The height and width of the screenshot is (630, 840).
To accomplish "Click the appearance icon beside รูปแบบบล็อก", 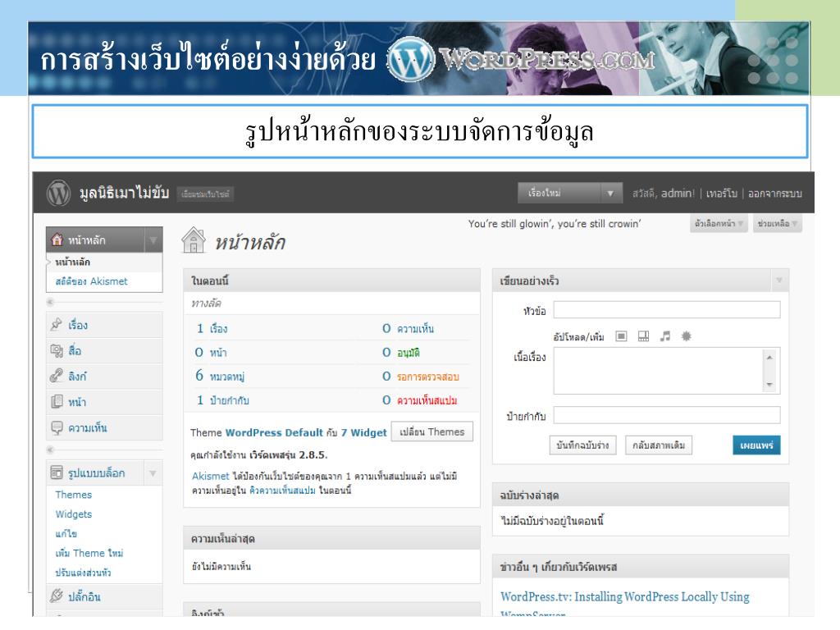I will (x=57, y=472).
